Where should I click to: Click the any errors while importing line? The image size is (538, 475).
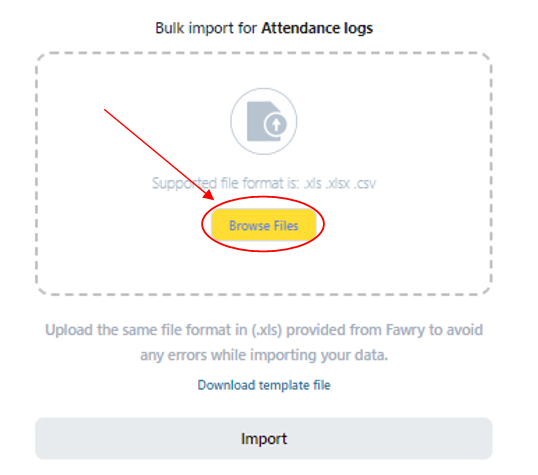click(x=264, y=355)
